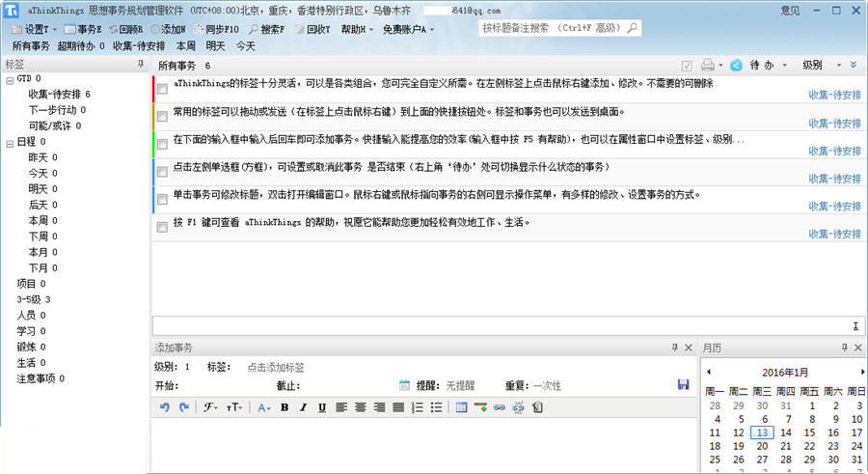Save the task with the floppy disk icon

coord(683,385)
